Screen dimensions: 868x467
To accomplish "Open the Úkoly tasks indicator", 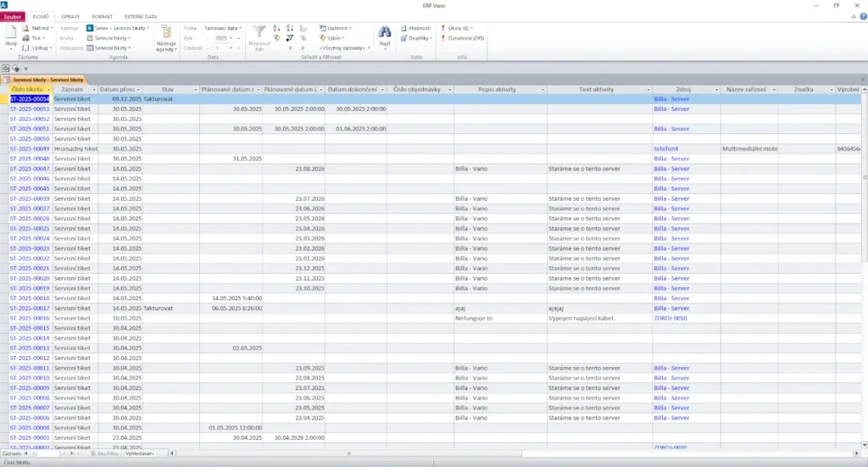I will [x=458, y=28].
